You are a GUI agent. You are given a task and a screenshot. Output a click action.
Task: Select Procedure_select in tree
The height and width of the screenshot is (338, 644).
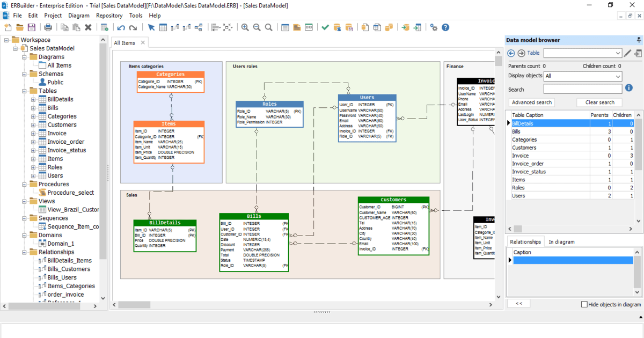tap(70, 193)
